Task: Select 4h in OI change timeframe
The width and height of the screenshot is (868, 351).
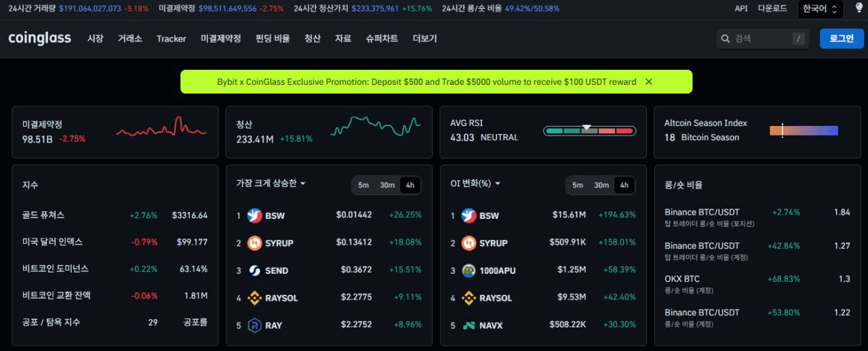Action: tap(625, 185)
